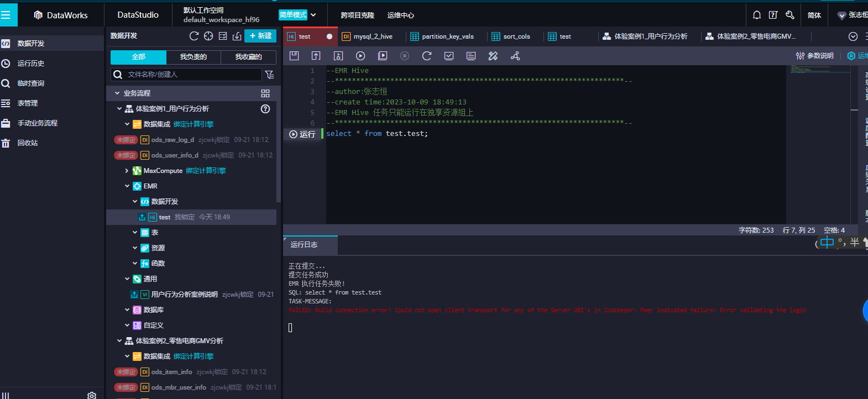Open the hamburger main menu
The image size is (868, 399).
click(x=6, y=15)
